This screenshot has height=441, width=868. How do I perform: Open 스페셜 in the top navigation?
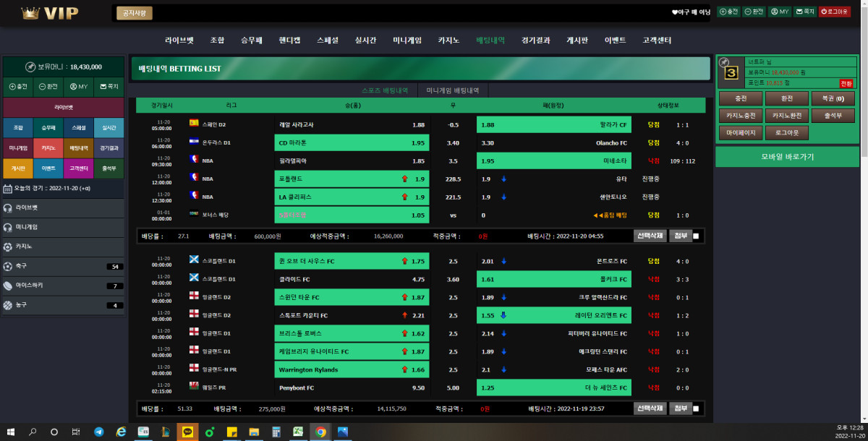click(x=328, y=40)
